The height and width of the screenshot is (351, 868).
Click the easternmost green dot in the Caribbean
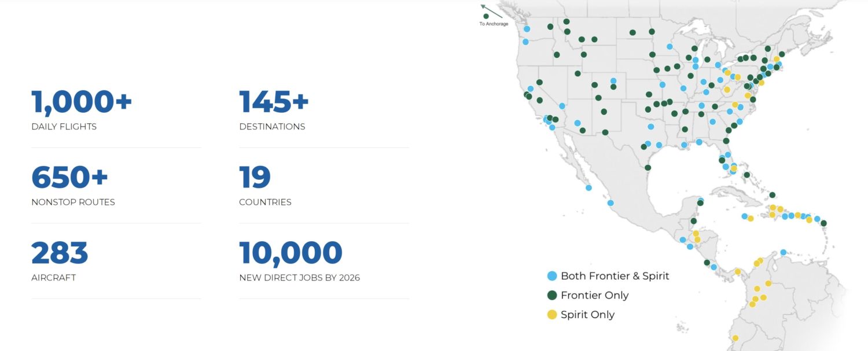point(823,223)
